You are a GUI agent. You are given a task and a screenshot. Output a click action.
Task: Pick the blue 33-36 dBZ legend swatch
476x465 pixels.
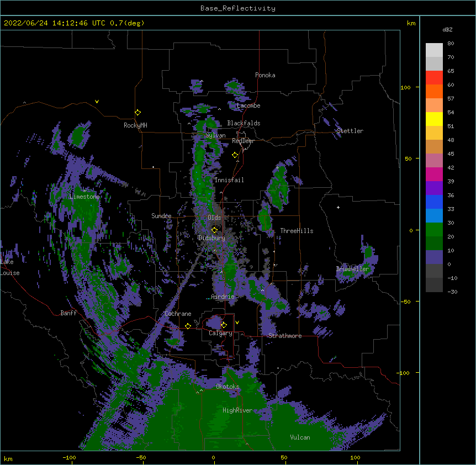pos(434,202)
